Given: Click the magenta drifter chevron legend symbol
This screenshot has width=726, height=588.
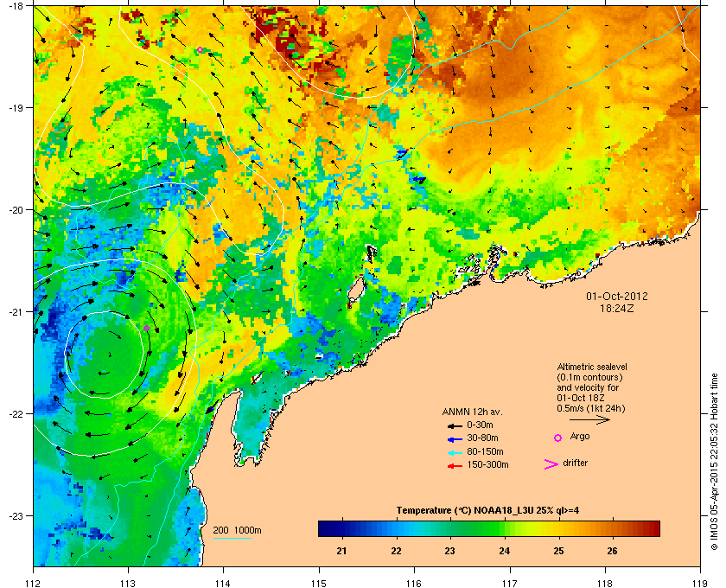Looking at the screenshot, I should coord(551,464).
